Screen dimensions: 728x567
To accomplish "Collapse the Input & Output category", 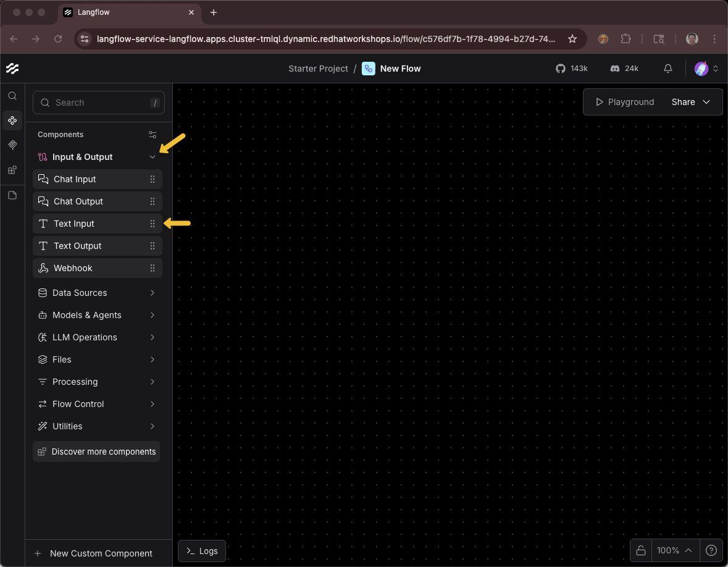I will 152,157.
